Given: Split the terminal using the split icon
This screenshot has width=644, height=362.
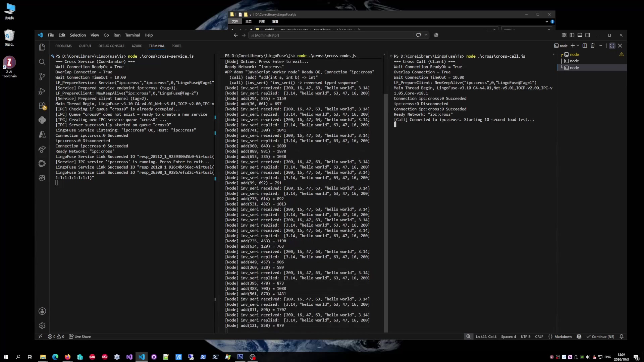Looking at the screenshot, I should (585, 46).
